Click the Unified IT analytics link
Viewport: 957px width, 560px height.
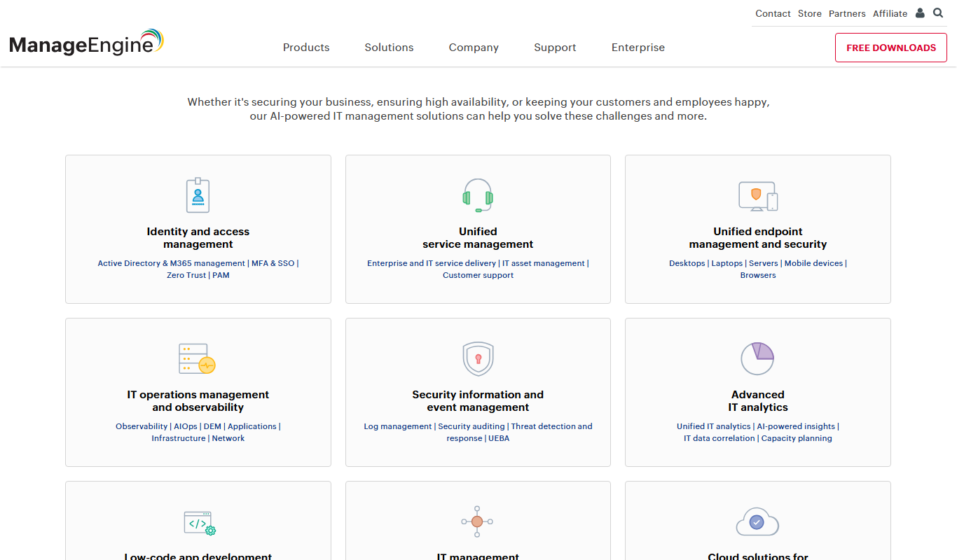(714, 426)
